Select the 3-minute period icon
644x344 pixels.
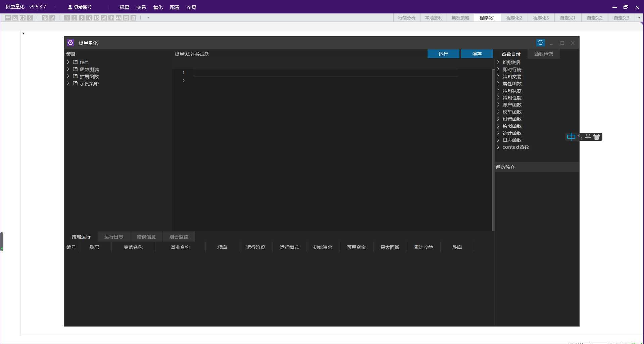[74, 18]
